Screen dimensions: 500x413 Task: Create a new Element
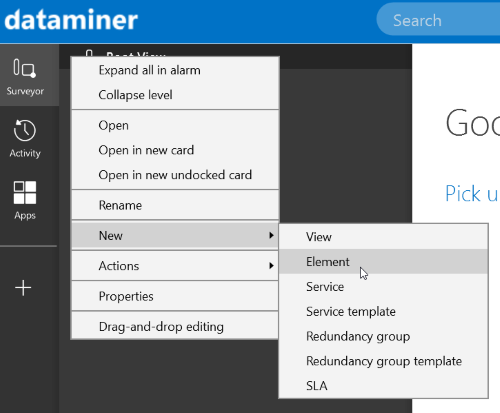(383, 262)
